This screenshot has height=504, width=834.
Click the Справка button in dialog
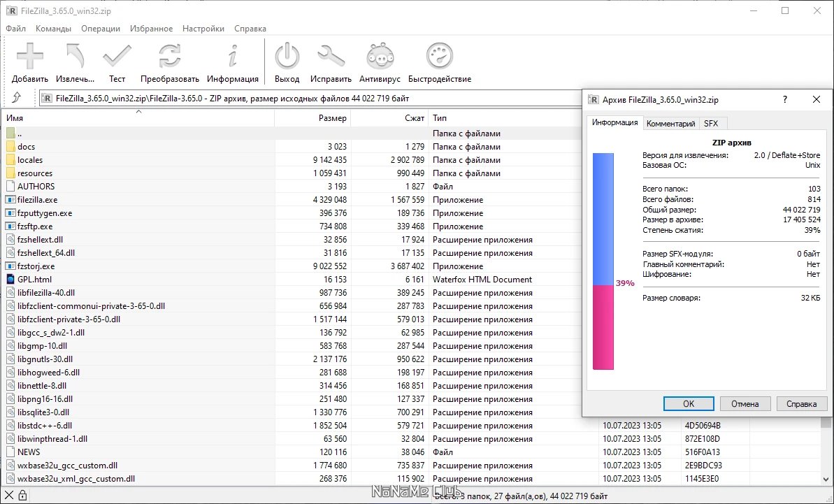pos(801,403)
